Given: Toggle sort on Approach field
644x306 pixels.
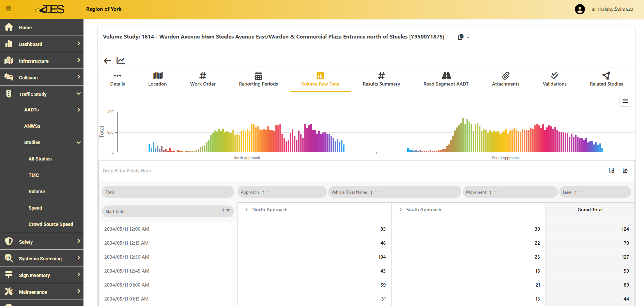Looking at the screenshot, I should [263, 193].
